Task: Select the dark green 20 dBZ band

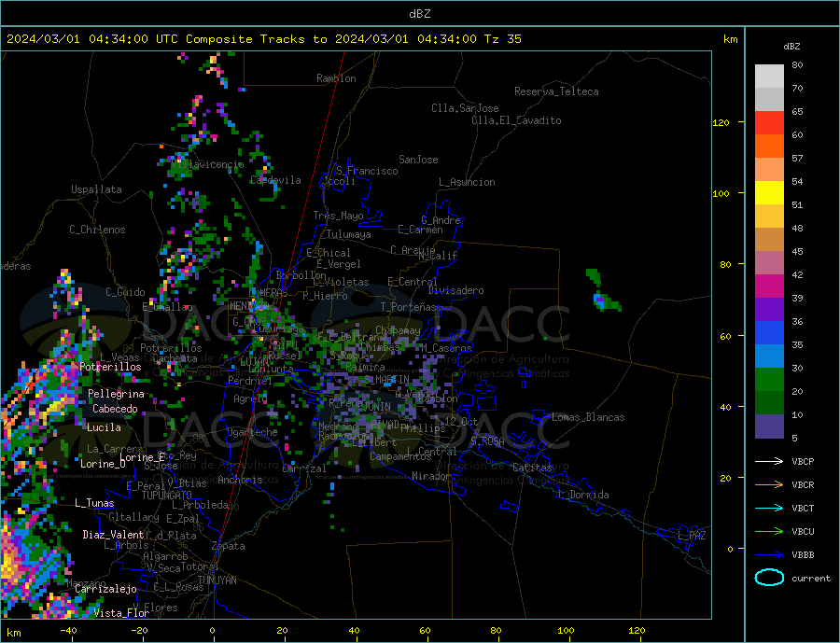Action: click(769, 402)
